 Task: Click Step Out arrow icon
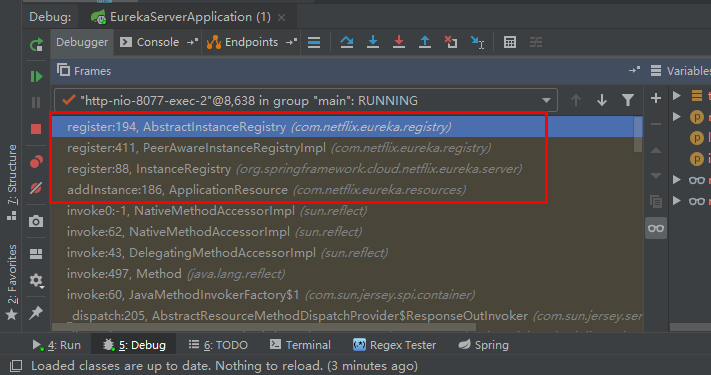(425, 42)
